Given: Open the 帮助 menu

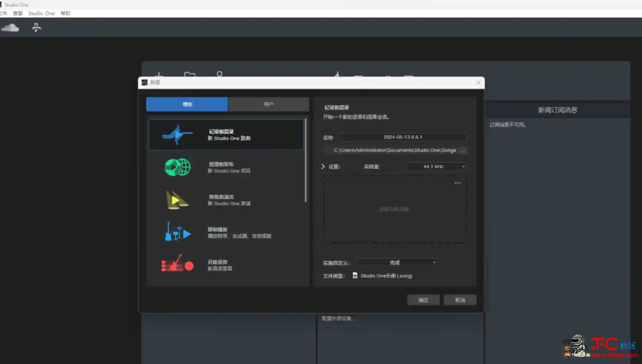Looking at the screenshot, I should point(65,13).
